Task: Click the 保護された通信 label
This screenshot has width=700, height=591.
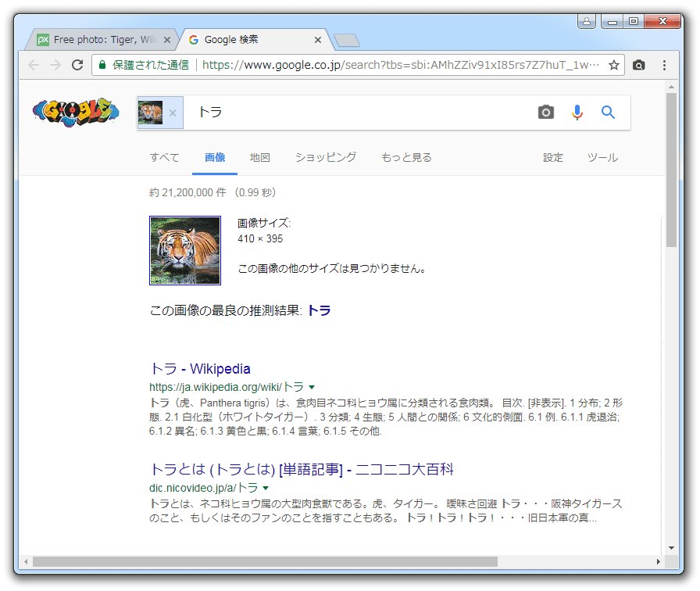Action: [151, 65]
